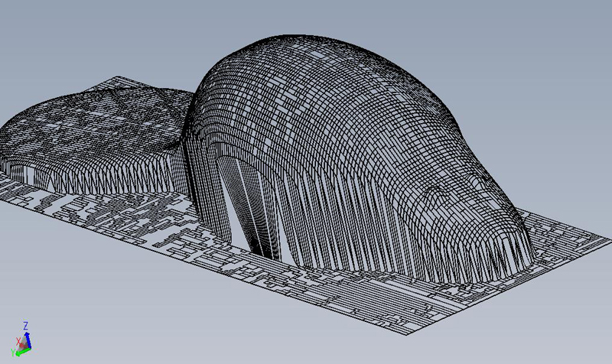Select the Z label of the orientation triad

[x=25, y=325]
